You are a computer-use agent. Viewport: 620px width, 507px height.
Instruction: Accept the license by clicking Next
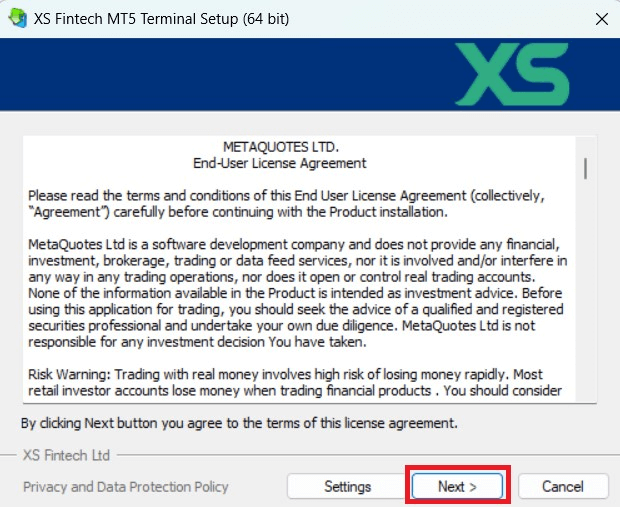(x=457, y=486)
